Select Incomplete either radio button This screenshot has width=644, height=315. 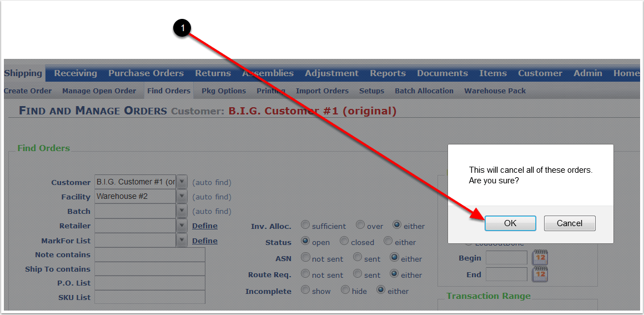[381, 290]
